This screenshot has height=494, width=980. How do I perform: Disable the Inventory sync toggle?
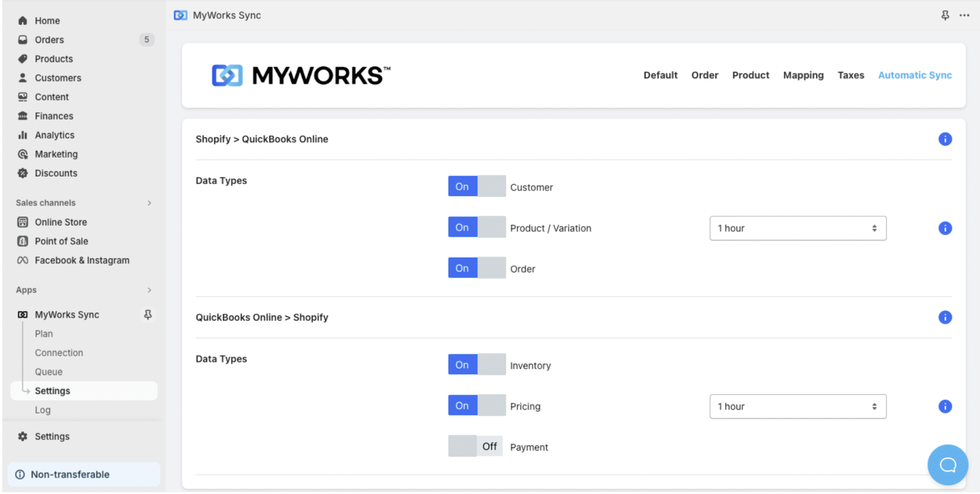(x=476, y=365)
